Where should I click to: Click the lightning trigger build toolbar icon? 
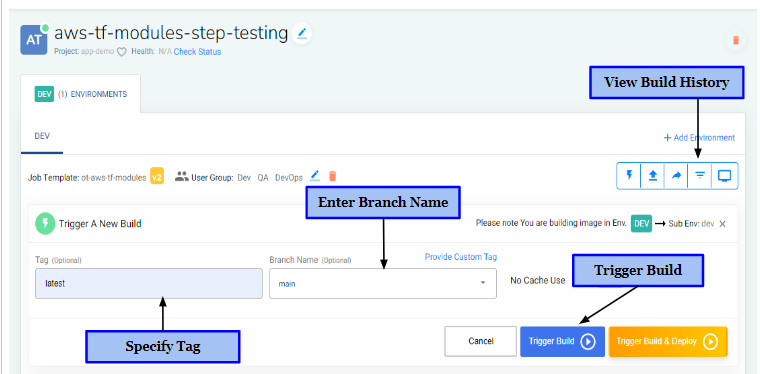[x=629, y=175]
